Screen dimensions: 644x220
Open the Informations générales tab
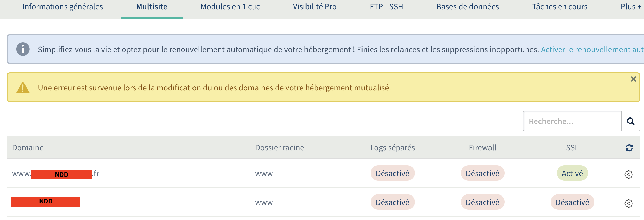[x=63, y=7]
